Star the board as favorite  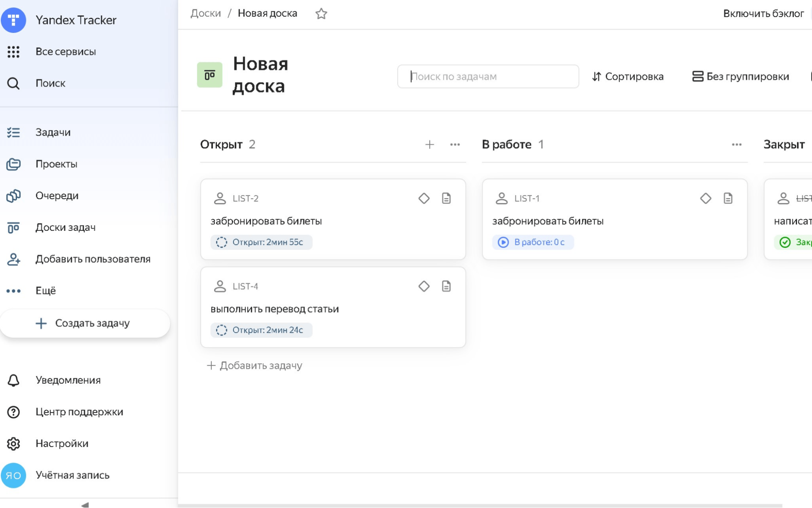(321, 14)
